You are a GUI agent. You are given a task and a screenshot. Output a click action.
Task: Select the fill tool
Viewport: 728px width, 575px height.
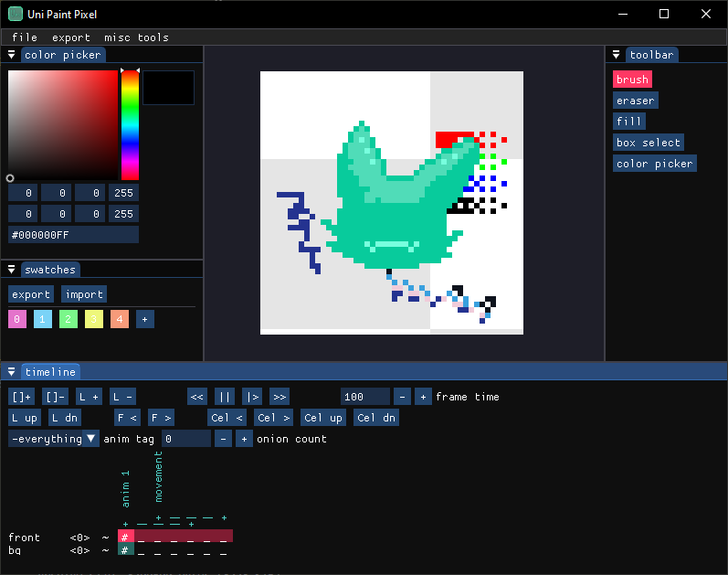pos(628,122)
